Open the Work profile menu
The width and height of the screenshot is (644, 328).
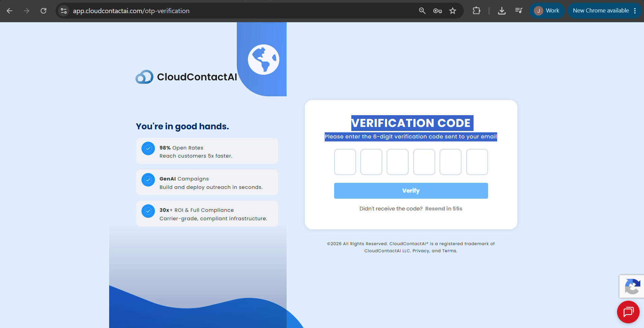547,11
